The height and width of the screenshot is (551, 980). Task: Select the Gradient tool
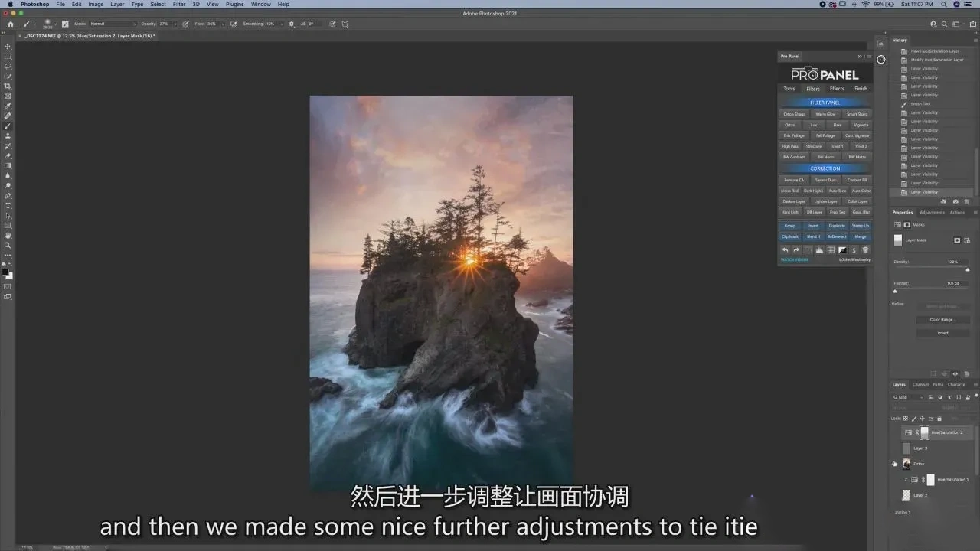(x=8, y=166)
